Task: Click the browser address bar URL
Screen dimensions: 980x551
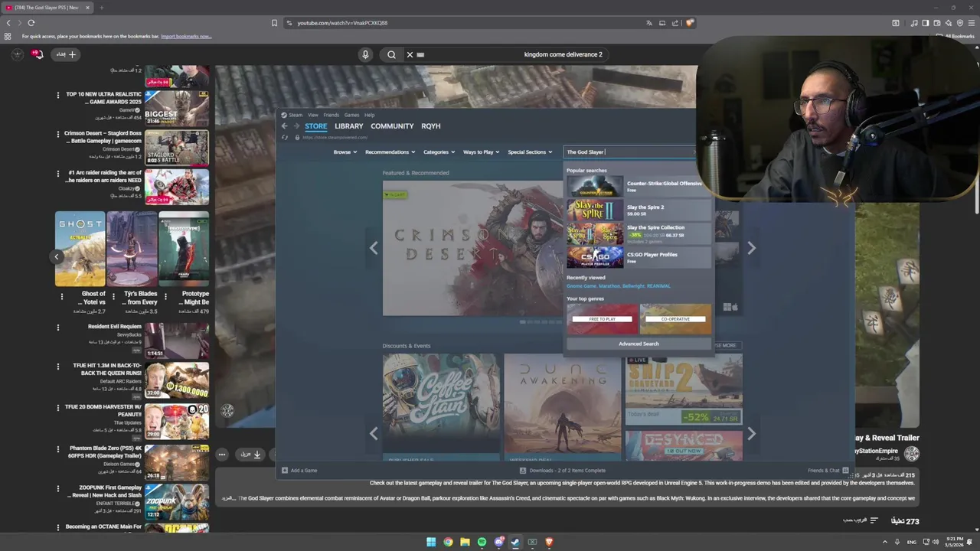Action: [x=342, y=23]
